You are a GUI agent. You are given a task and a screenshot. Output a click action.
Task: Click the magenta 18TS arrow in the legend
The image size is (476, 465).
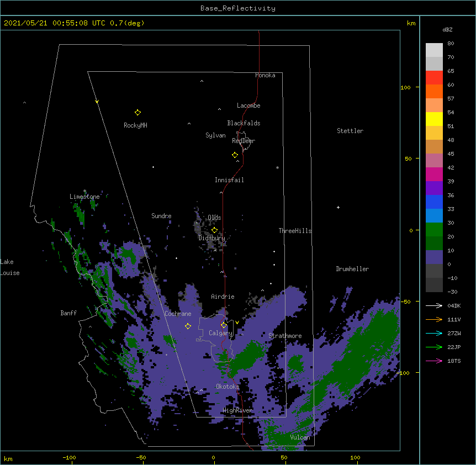coord(434,361)
